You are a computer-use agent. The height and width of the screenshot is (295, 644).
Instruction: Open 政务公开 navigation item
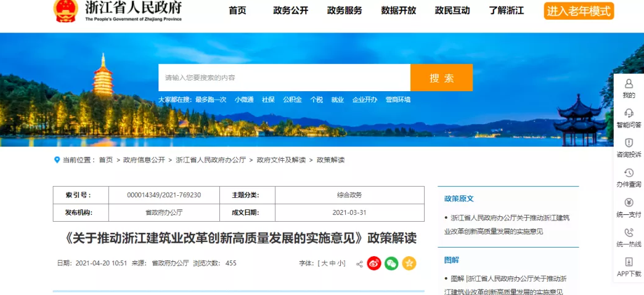290,10
